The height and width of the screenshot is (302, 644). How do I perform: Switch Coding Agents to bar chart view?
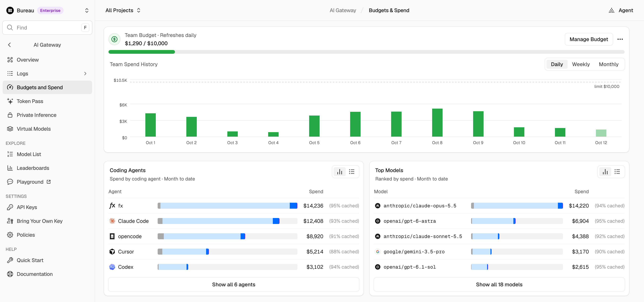340,172
